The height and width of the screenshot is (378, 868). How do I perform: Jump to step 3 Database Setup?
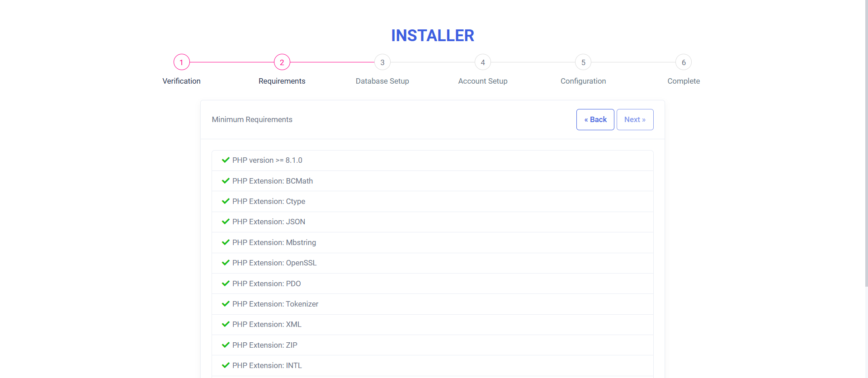pyautogui.click(x=382, y=62)
